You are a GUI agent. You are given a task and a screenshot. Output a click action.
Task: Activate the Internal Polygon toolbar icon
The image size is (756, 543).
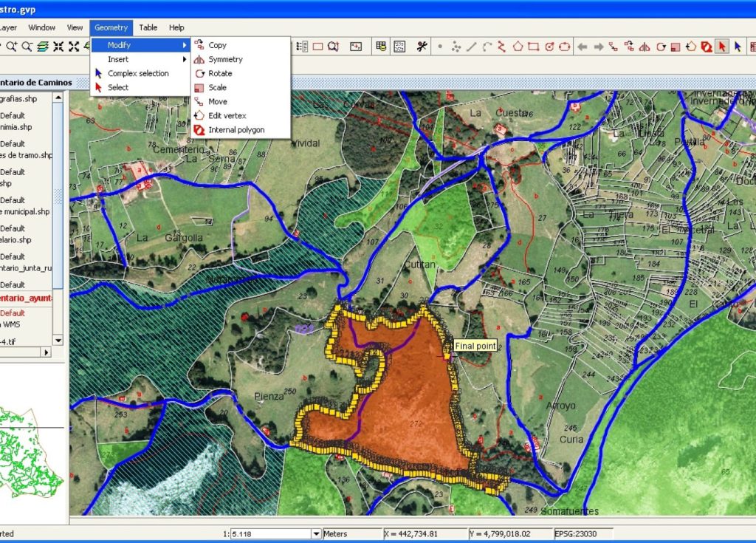pos(707,46)
